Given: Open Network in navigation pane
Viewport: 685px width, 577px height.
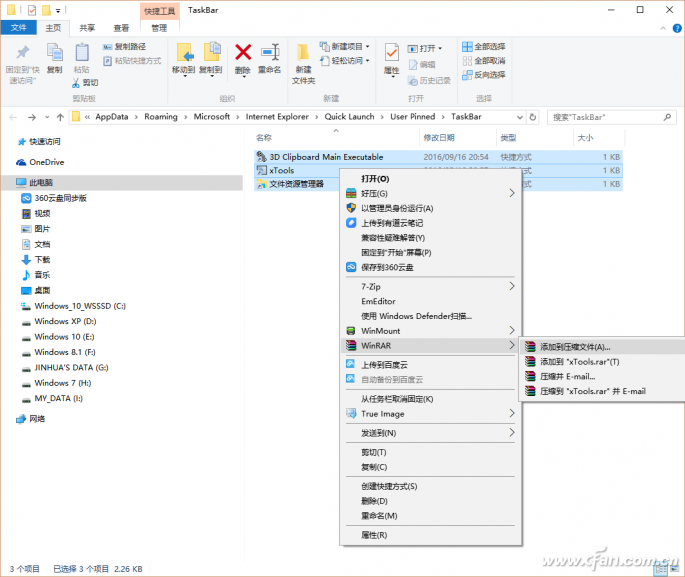Looking at the screenshot, I should pos(31,419).
